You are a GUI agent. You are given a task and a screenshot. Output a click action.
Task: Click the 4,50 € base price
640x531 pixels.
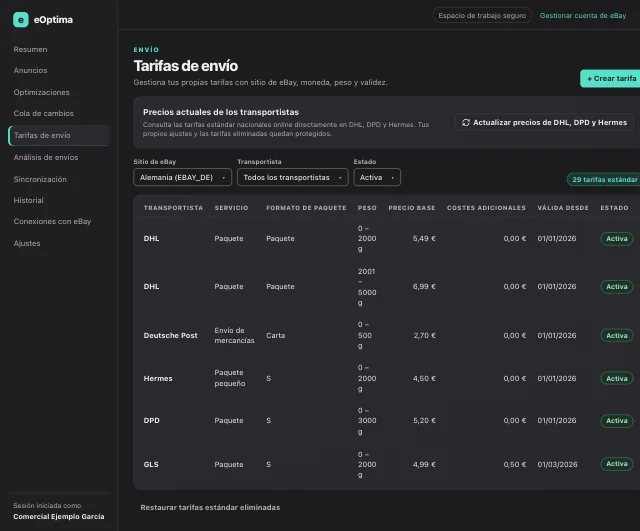(424, 379)
